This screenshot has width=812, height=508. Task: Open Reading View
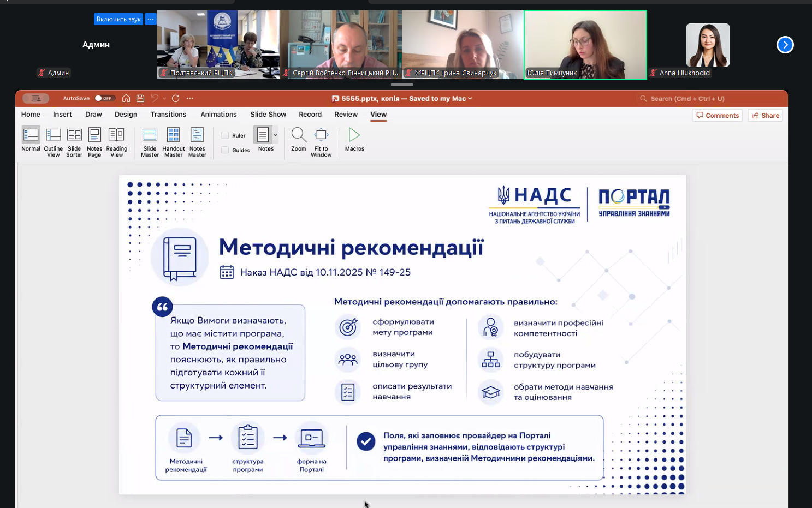point(116,142)
